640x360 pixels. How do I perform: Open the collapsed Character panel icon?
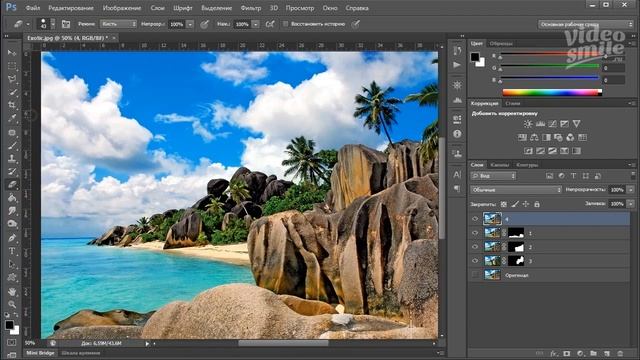(x=457, y=175)
